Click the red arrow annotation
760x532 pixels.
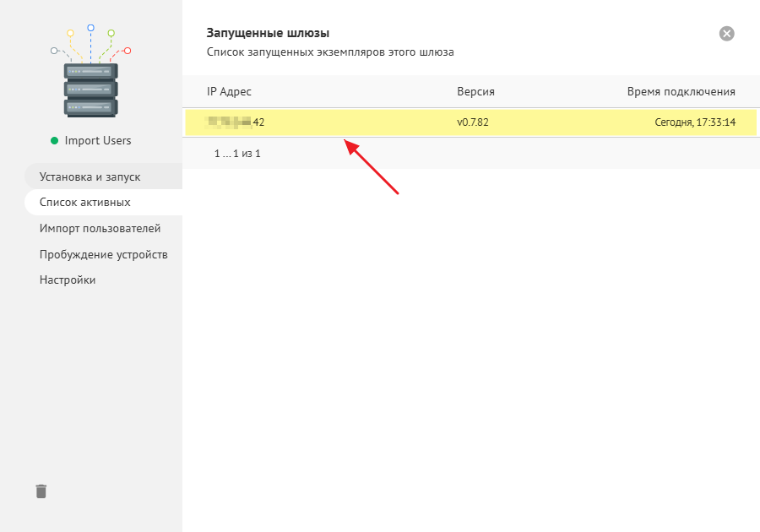(370, 168)
